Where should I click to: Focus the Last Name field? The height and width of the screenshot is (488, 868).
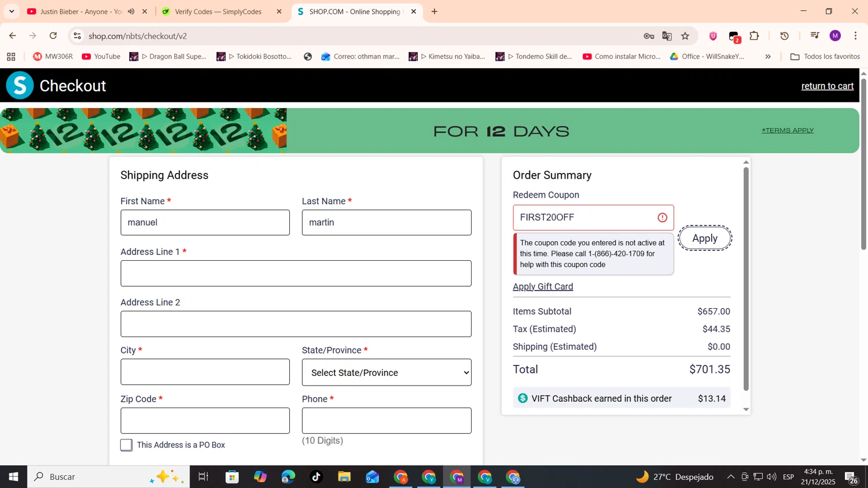coord(387,223)
